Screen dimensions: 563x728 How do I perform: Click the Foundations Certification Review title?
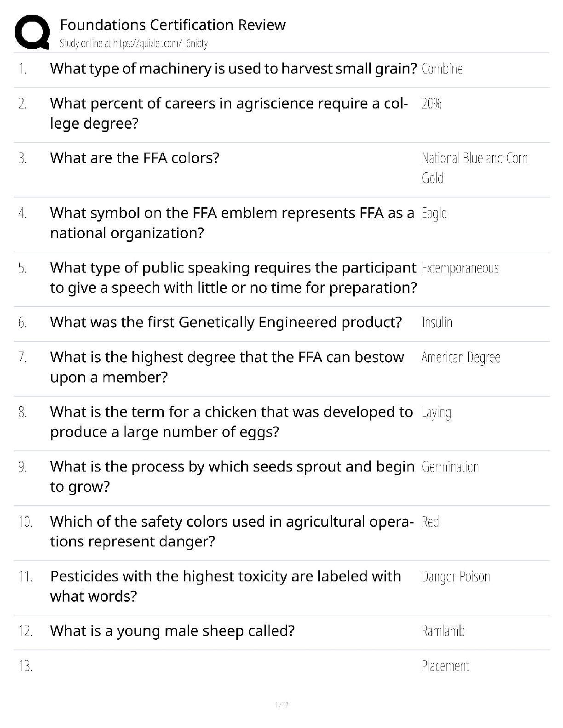172,24
